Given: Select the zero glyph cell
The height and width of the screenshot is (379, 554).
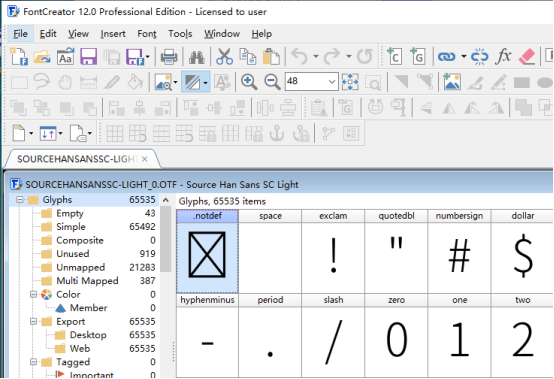Looking at the screenshot, I should (x=396, y=336).
